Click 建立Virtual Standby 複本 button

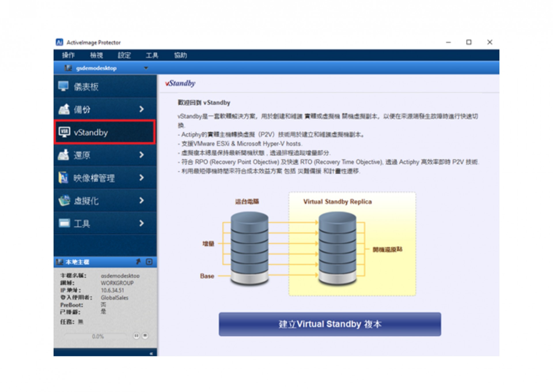(330, 324)
